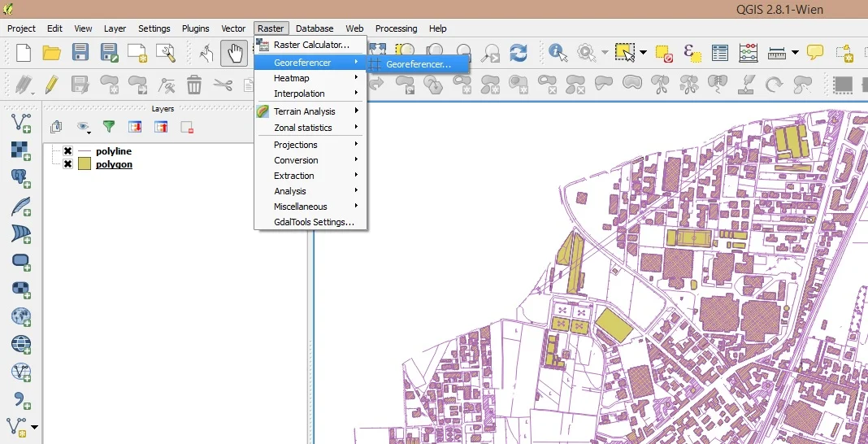
Task: Select the polygon layer name
Action: [x=114, y=164]
